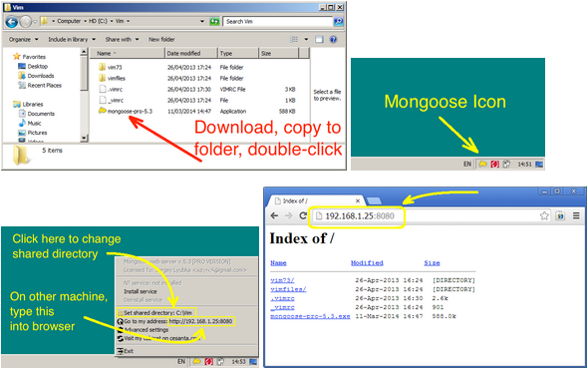Image resolution: width=588 pixels, height=369 pixels.
Task: Click the browser Reload icon
Action: pyautogui.click(x=303, y=215)
